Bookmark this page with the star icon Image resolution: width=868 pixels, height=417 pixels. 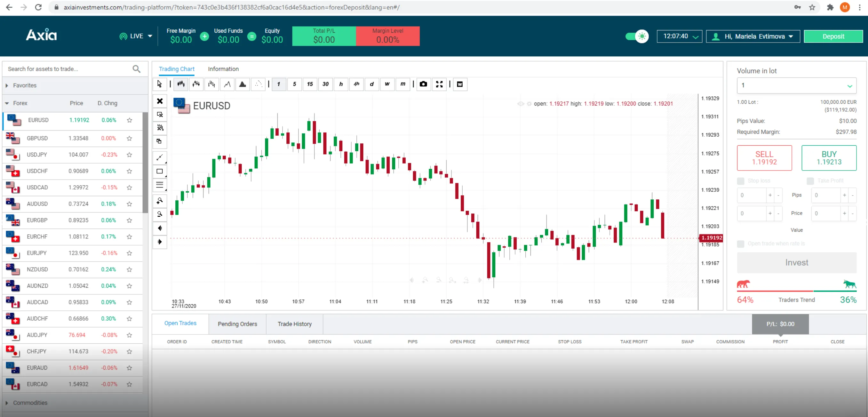[x=812, y=7]
